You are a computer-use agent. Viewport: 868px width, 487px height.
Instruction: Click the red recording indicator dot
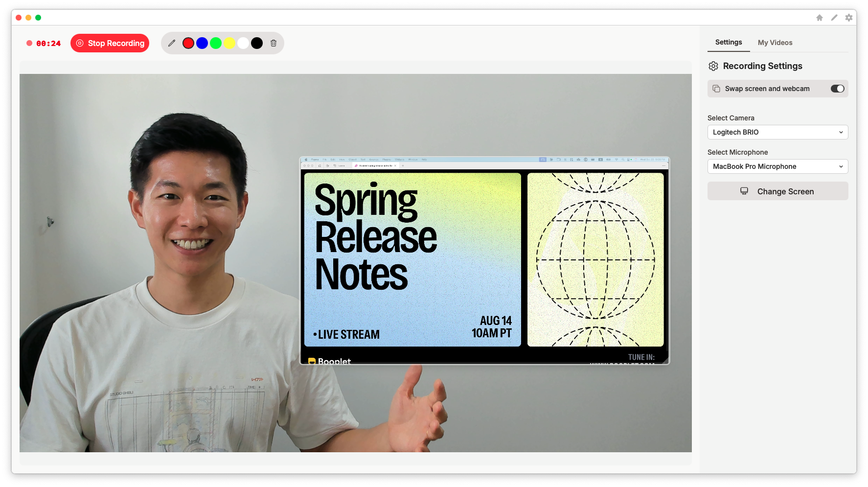coord(29,43)
